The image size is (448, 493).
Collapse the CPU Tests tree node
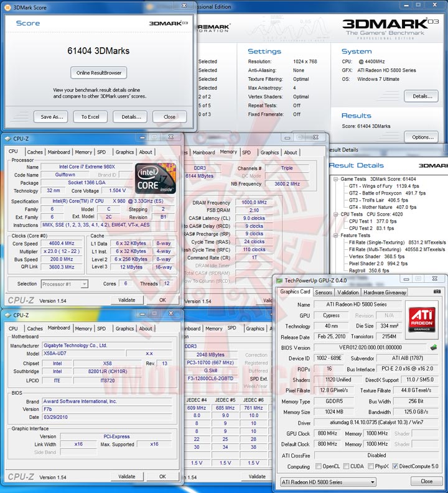pyautogui.click(x=335, y=214)
